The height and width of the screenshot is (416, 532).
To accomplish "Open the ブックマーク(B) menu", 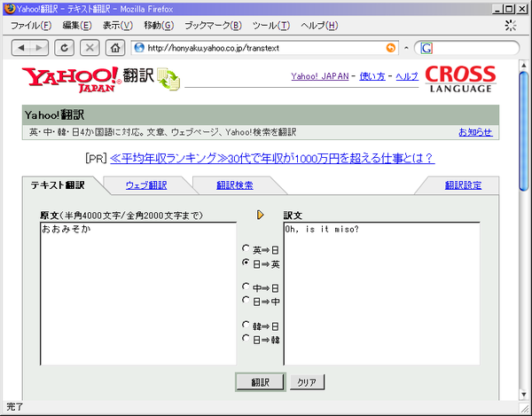I will [213, 26].
